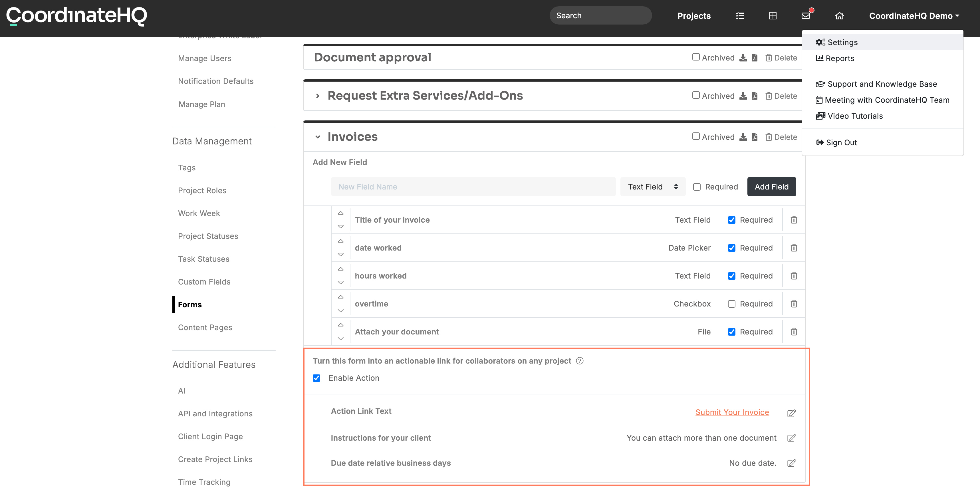Open the grid view icon in top bar
The width and height of the screenshot is (980, 488).
[x=773, y=16]
